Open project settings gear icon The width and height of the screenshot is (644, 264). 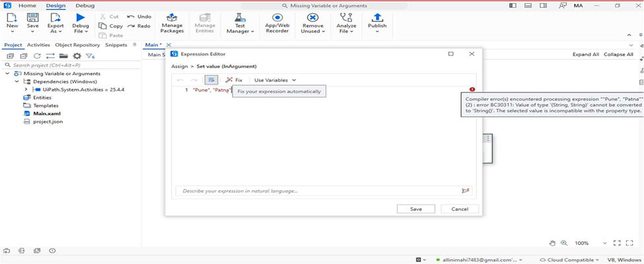coord(77,56)
